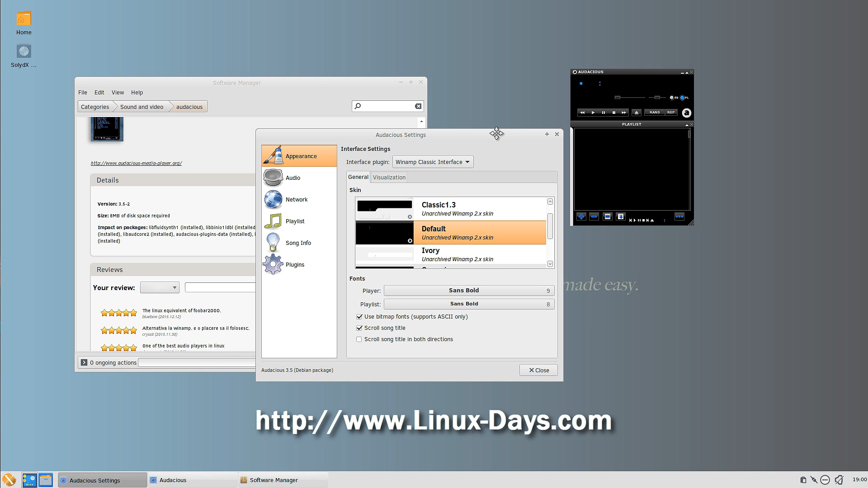The image size is (868, 488).
Task: Open the Help menu in Software Manager
Action: tap(137, 93)
